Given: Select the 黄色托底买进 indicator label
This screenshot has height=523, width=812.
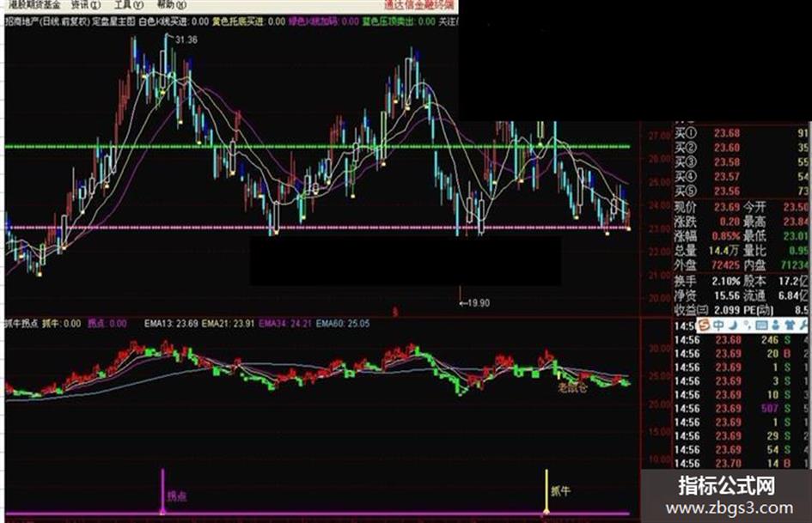Looking at the screenshot, I should pos(248,21).
